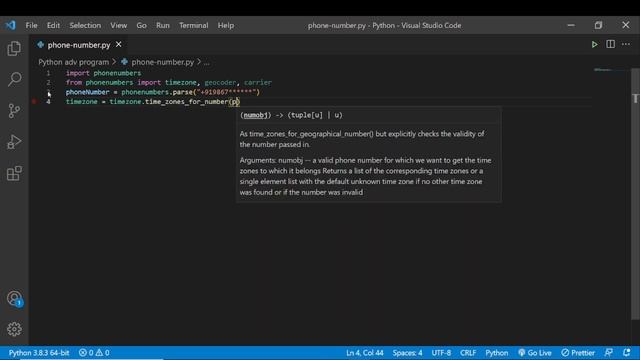Open the Terminal menu

(193, 25)
